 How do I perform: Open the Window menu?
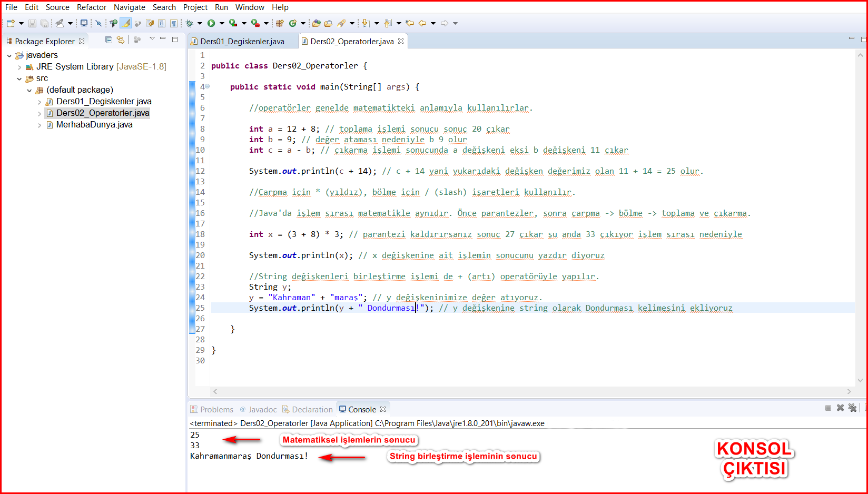coord(250,7)
